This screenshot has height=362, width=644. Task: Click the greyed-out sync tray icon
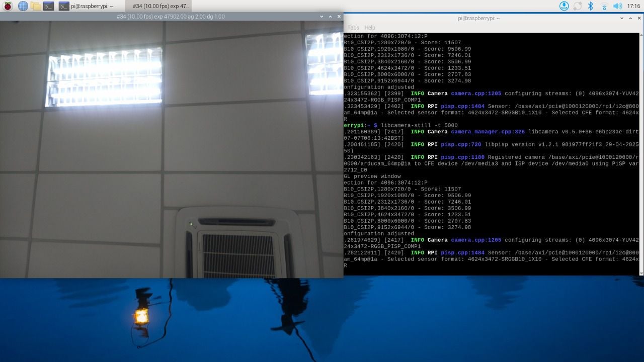point(578,6)
